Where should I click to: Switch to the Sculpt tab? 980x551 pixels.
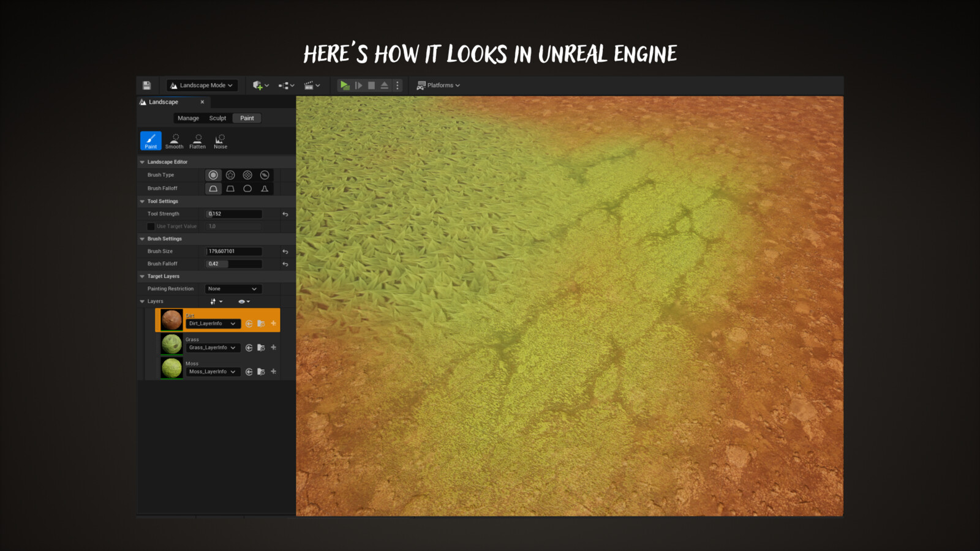click(x=217, y=118)
